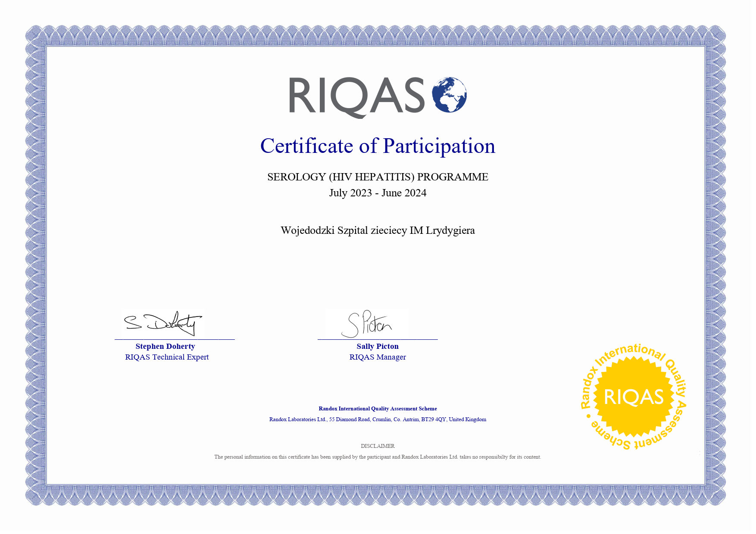Click Sally Picton's handwritten signature
The image size is (756, 534).
[368, 324]
